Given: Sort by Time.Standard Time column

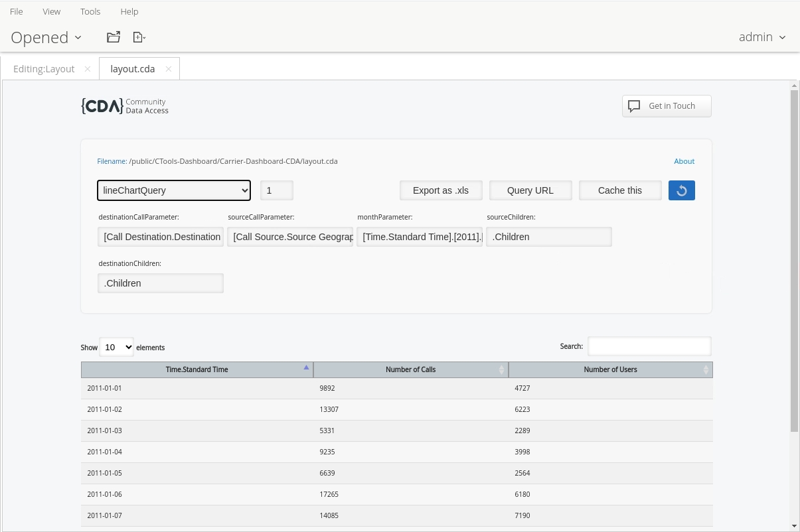Looking at the screenshot, I should tap(197, 369).
